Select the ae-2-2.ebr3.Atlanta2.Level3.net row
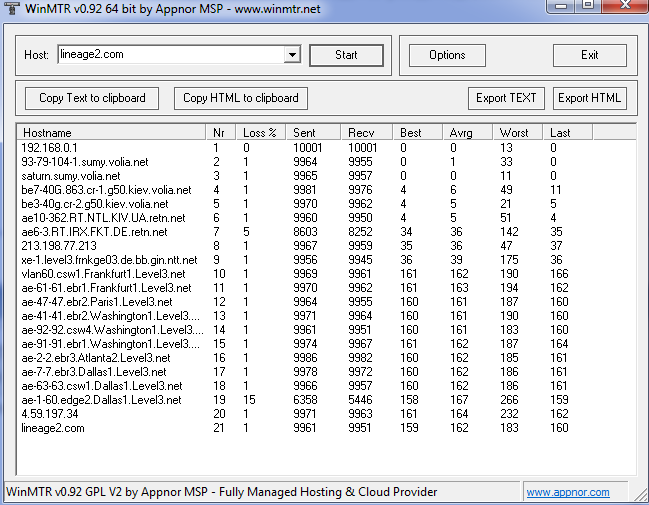Image resolution: width=649 pixels, height=505 pixels. point(326,358)
